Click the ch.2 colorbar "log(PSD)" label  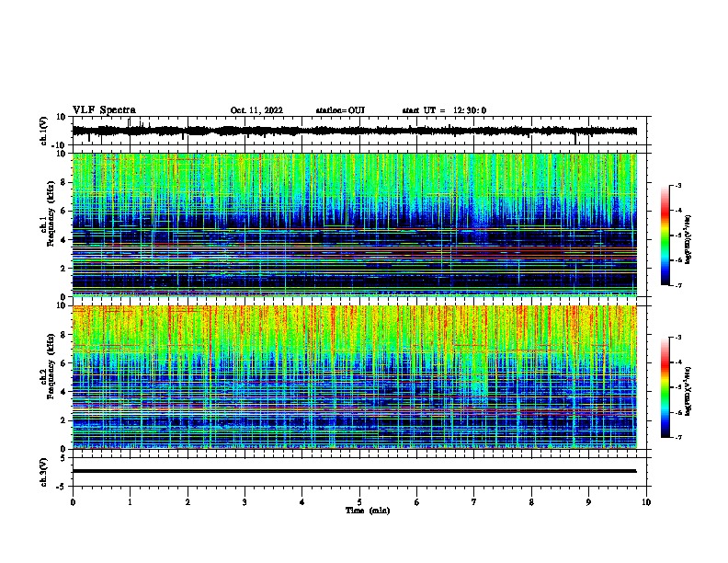tap(688, 391)
